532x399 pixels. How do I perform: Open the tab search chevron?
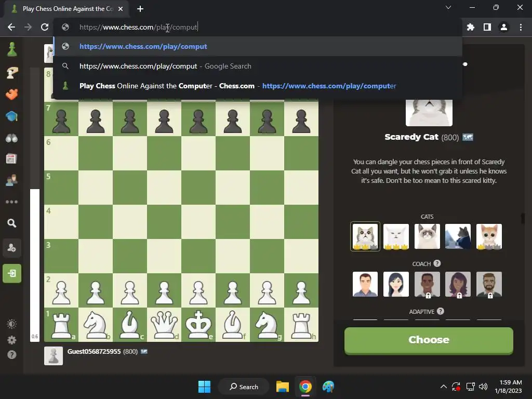(448, 7)
